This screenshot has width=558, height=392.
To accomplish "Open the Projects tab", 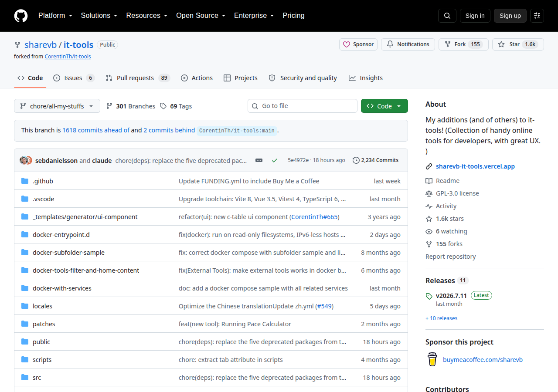I will [x=241, y=78].
